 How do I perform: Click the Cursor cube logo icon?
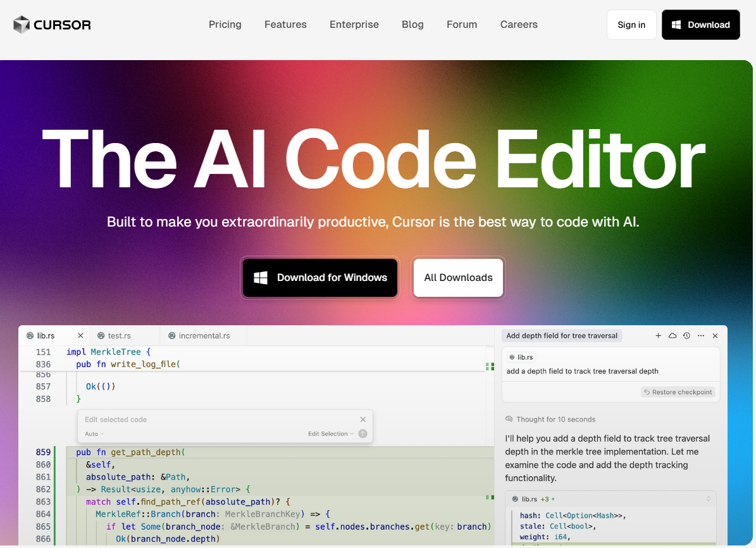[x=22, y=25]
